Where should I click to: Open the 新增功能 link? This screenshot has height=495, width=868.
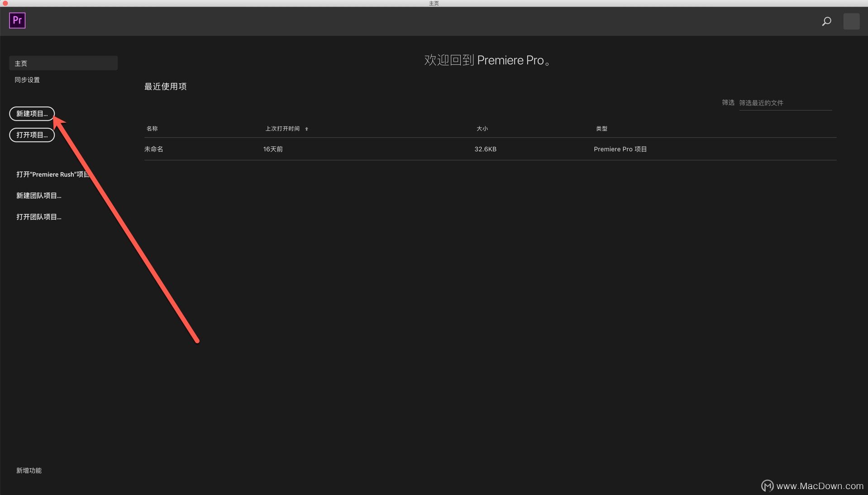tap(29, 471)
